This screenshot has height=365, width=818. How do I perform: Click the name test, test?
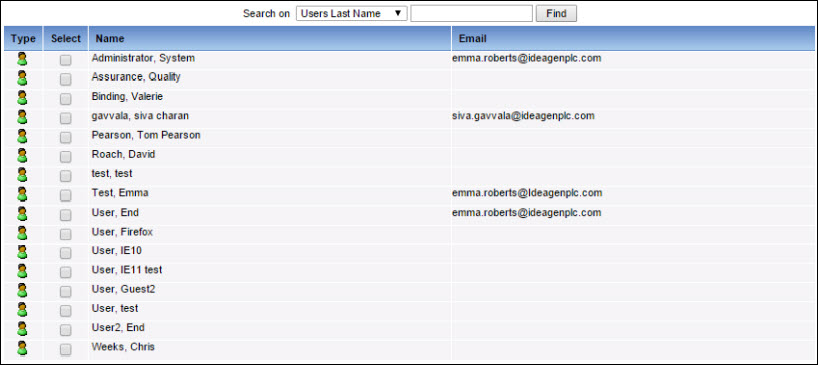(x=112, y=174)
